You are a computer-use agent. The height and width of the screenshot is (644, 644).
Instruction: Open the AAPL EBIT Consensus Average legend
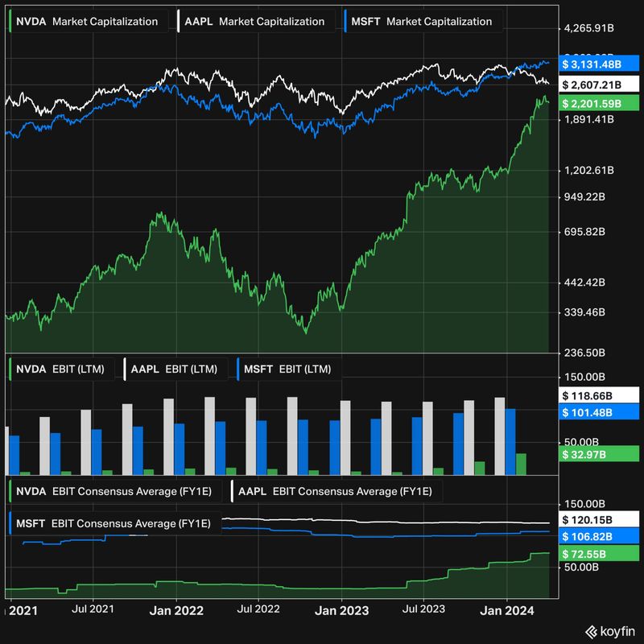point(336,490)
